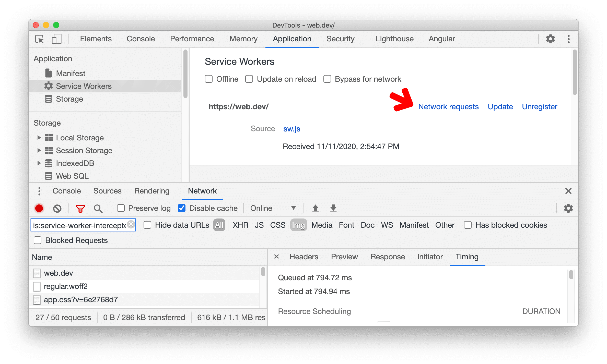Viewport: 607px width, 364px height.
Task: Click the sw.js source link
Action: (x=291, y=129)
